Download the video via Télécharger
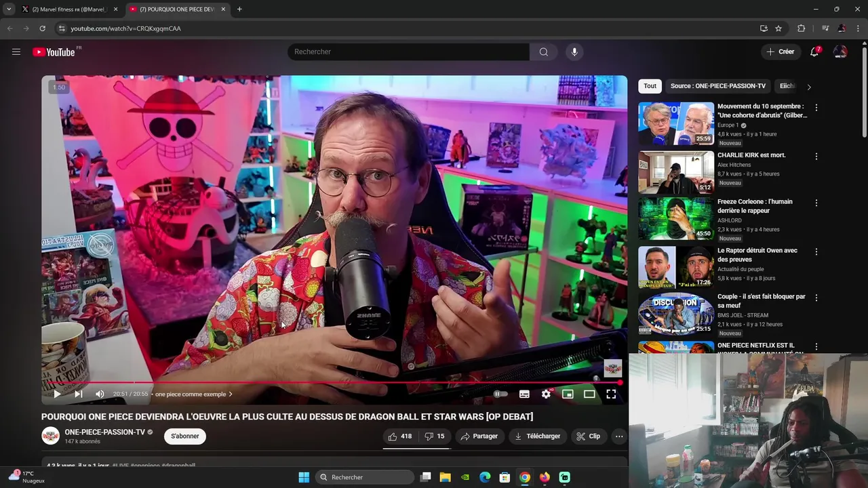The width and height of the screenshot is (868, 488). (x=537, y=436)
